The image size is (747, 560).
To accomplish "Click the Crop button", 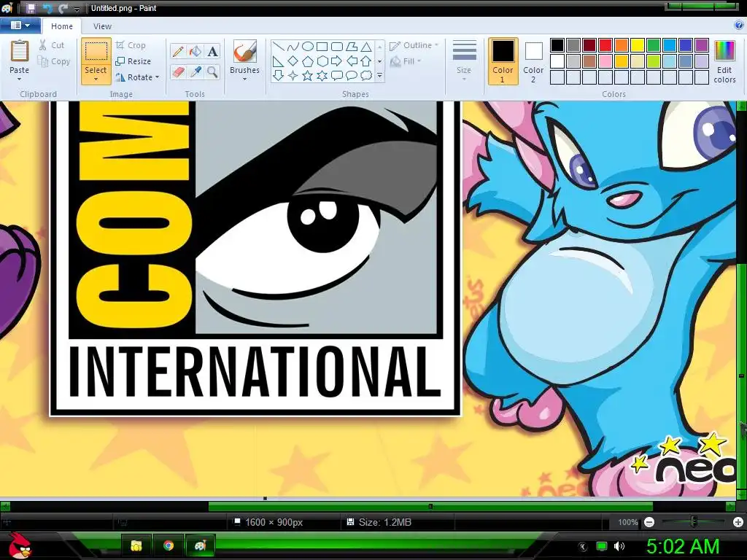I will click(x=131, y=45).
